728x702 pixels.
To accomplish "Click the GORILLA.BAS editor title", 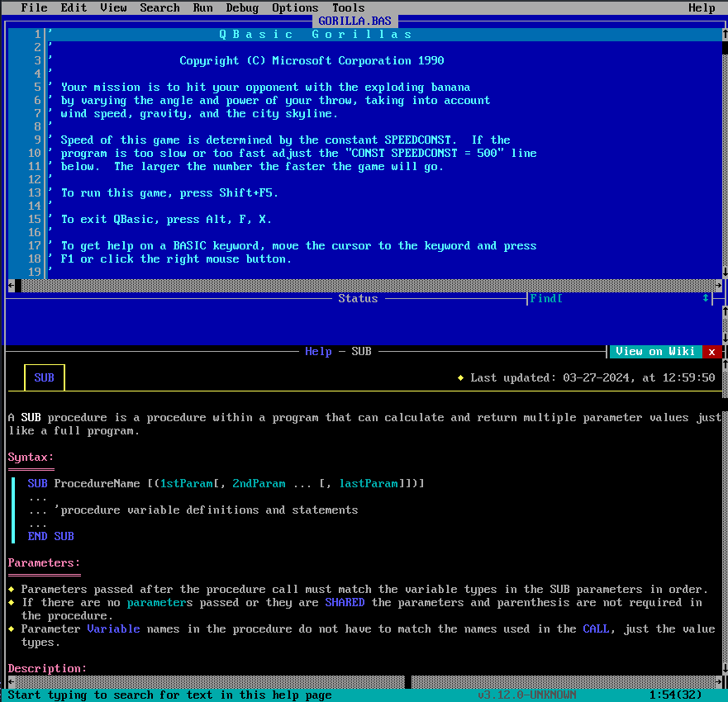I will click(x=354, y=21).
